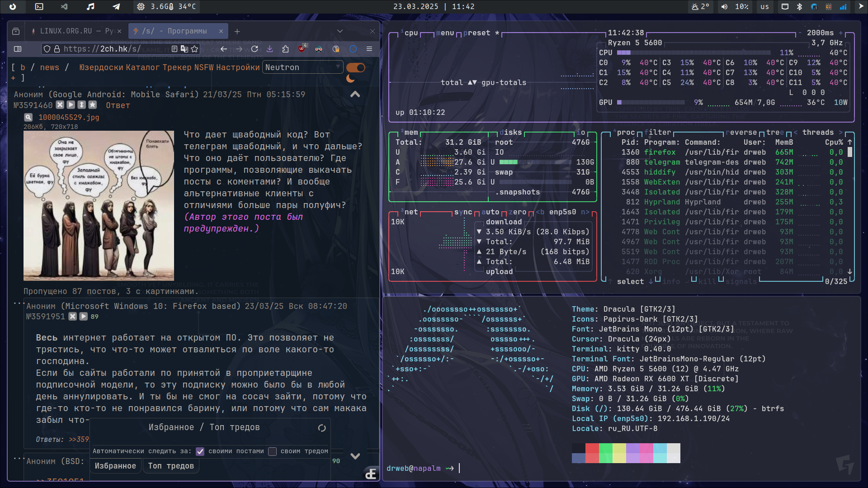Go back with the left arrow
This screenshot has height=488, width=868.
[224, 49]
